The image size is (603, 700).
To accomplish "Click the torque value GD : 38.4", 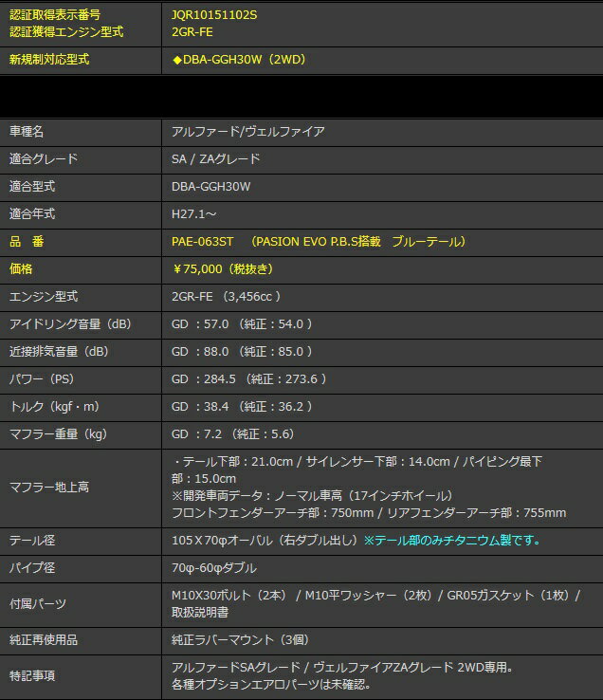I will (200, 406).
